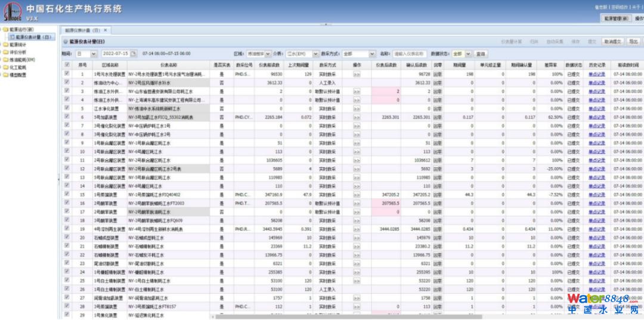Close the 能源仪表计量(日) tab with X
This screenshot has width=644, height=320.
tap(106, 30)
